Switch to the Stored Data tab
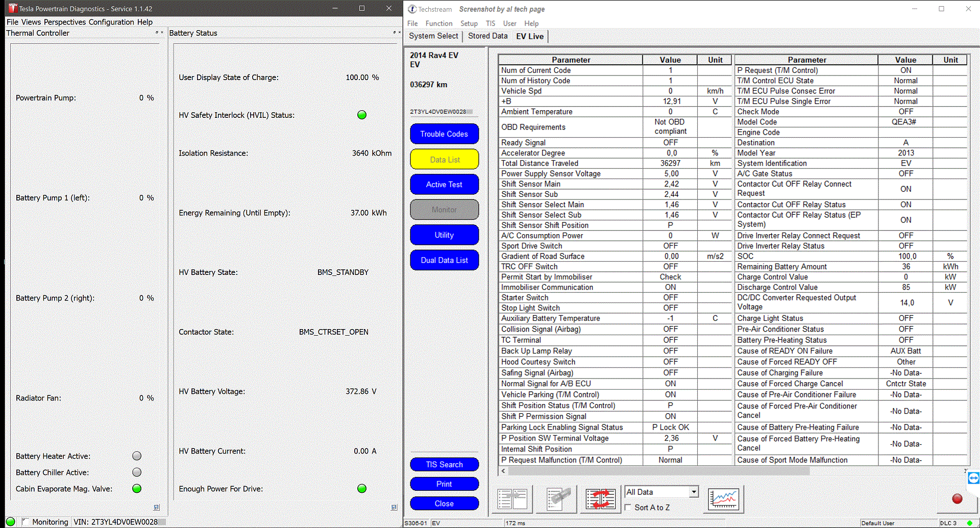Viewport: 980px width, 528px height. [x=487, y=36]
